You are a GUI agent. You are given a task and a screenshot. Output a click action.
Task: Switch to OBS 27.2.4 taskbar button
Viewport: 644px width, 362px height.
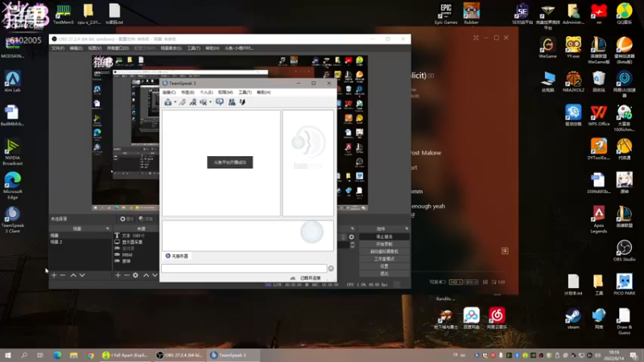click(180, 355)
